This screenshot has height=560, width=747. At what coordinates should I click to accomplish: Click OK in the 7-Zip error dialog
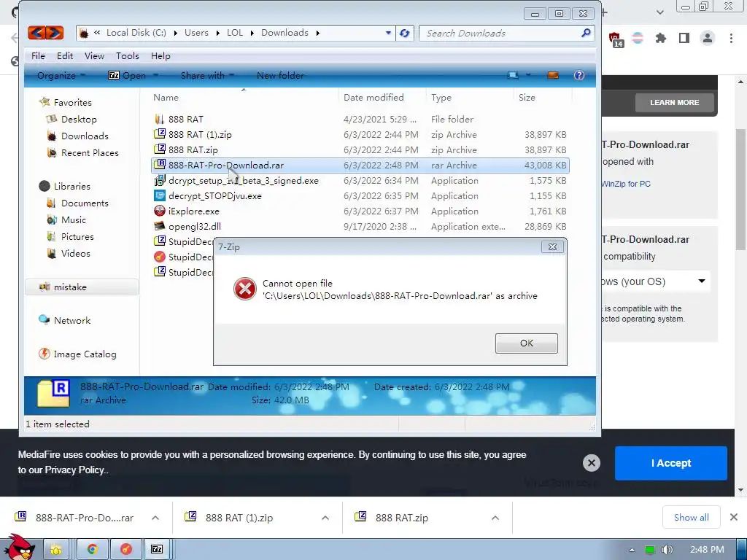tap(527, 343)
